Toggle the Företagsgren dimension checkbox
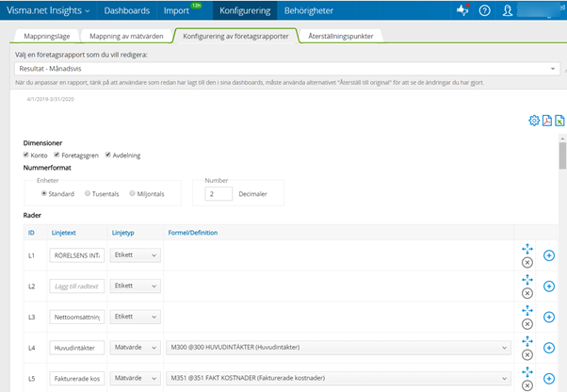 tap(57, 155)
